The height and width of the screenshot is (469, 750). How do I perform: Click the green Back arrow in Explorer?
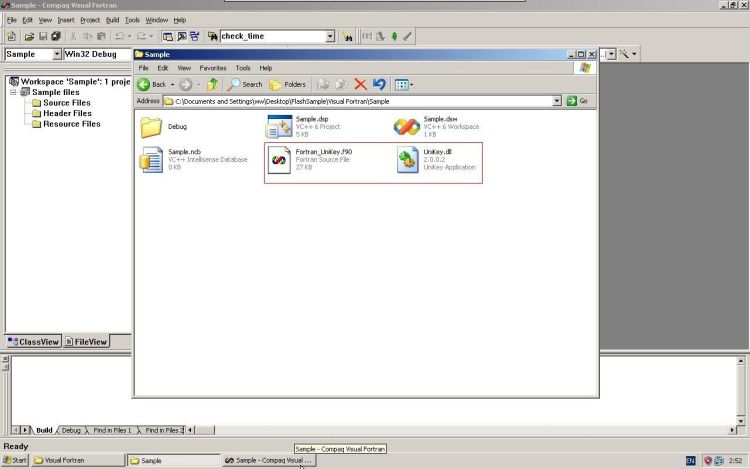point(143,85)
